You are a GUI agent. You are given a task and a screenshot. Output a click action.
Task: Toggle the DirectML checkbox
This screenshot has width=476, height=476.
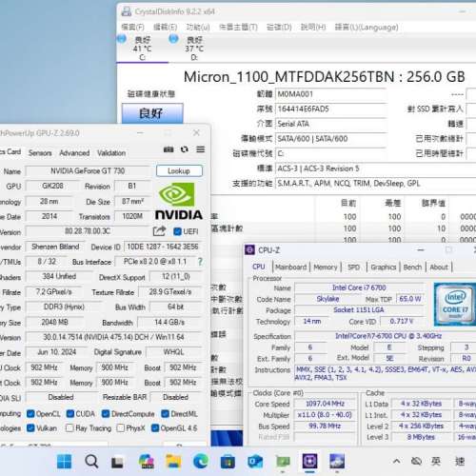pos(165,414)
